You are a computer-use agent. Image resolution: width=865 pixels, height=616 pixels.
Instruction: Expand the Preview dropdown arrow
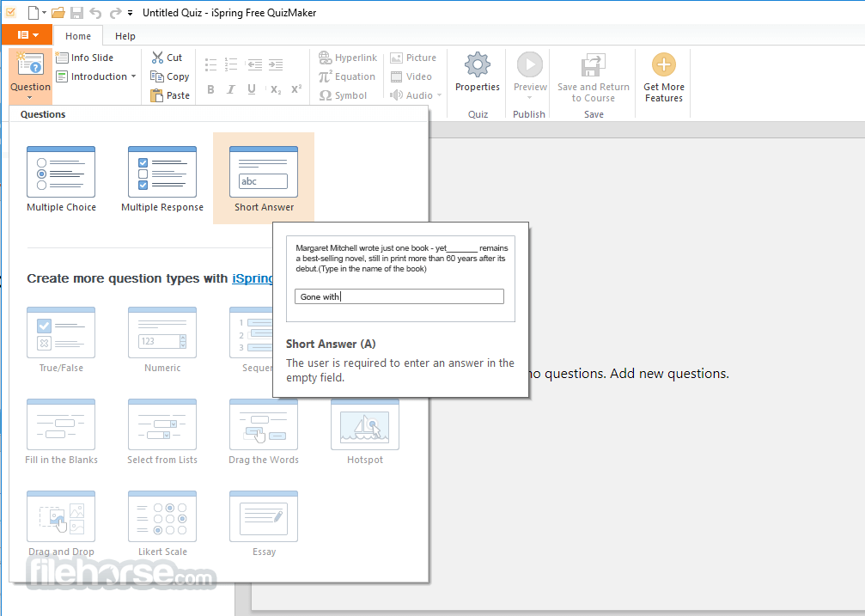[530, 98]
